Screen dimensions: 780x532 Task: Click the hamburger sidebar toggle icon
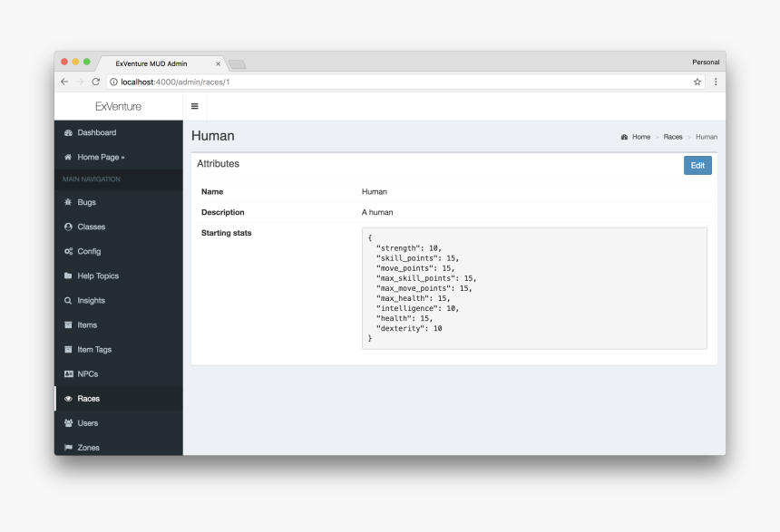point(194,106)
